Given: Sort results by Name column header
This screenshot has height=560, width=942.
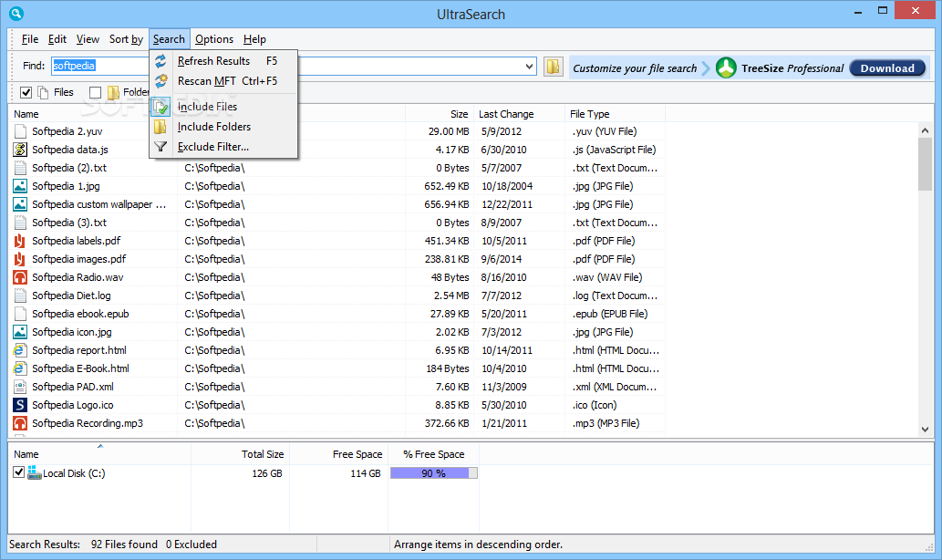Looking at the screenshot, I should click(93, 114).
